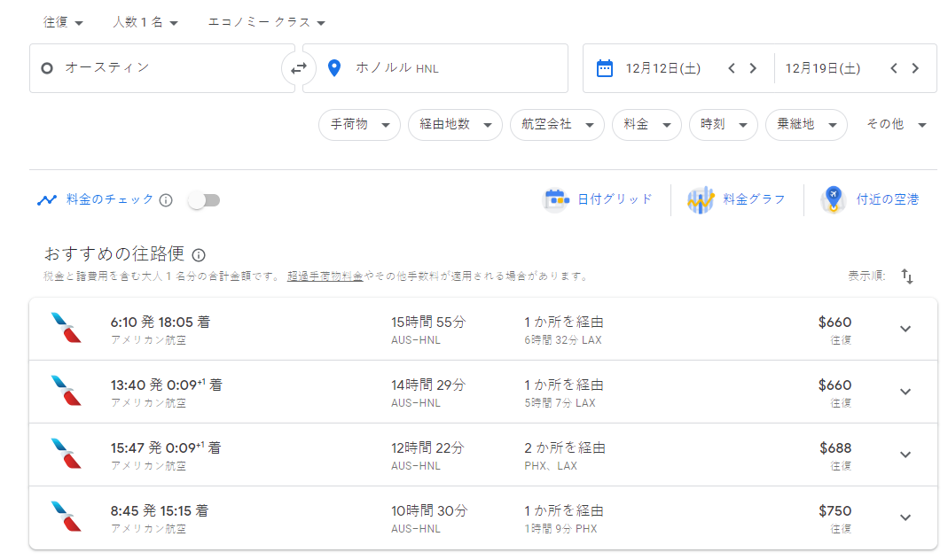Move the 12月19日 return date back one day
Viewport: 948px width, 560px height.
tap(894, 68)
